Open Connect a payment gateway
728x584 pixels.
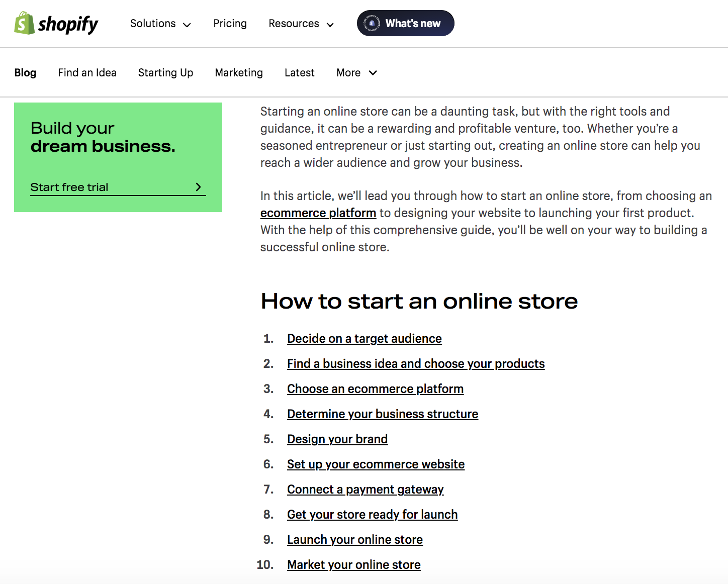click(x=365, y=489)
